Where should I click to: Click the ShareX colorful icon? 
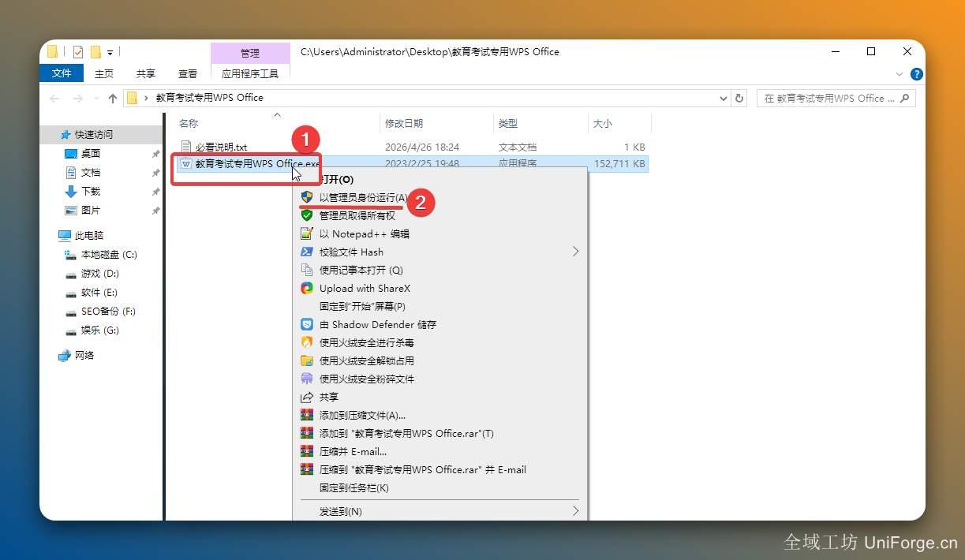[x=307, y=288]
